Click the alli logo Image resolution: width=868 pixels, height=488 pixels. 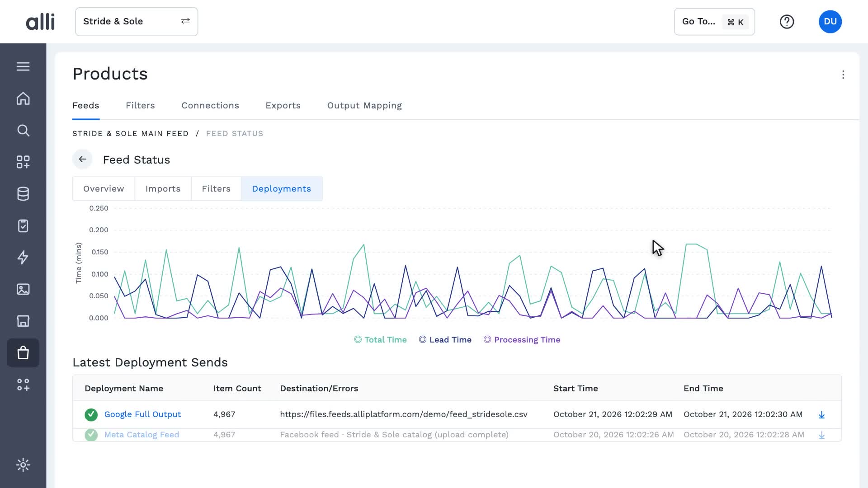click(40, 22)
